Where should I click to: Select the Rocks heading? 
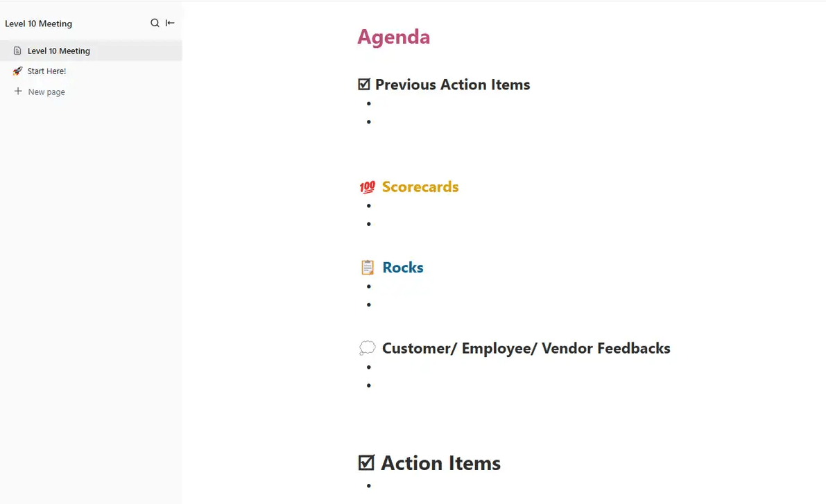pos(403,267)
